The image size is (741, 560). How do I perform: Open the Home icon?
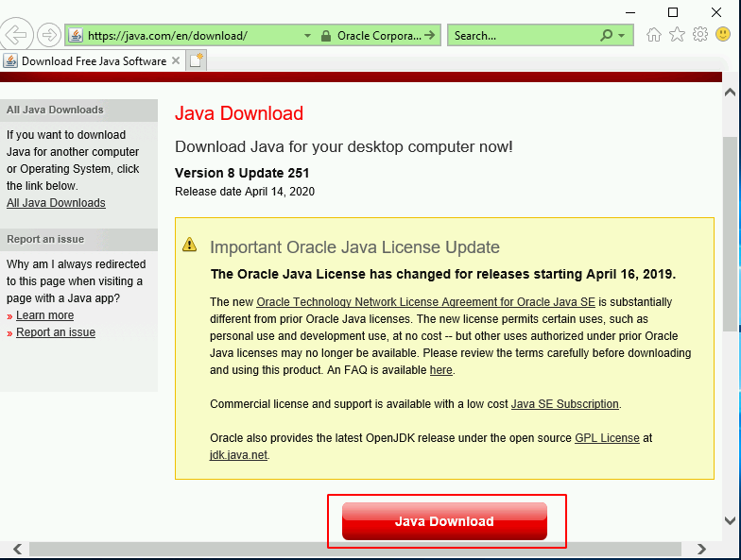pos(654,34)
